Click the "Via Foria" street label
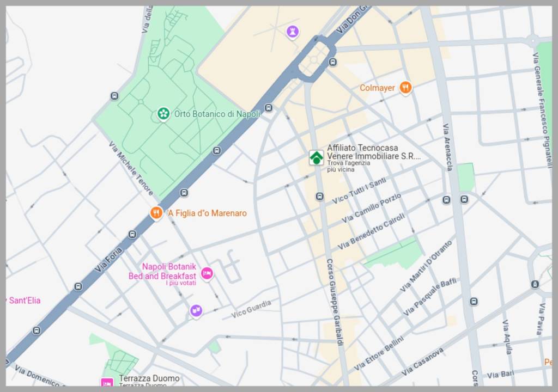558x392 pixels. pos(109,260)
